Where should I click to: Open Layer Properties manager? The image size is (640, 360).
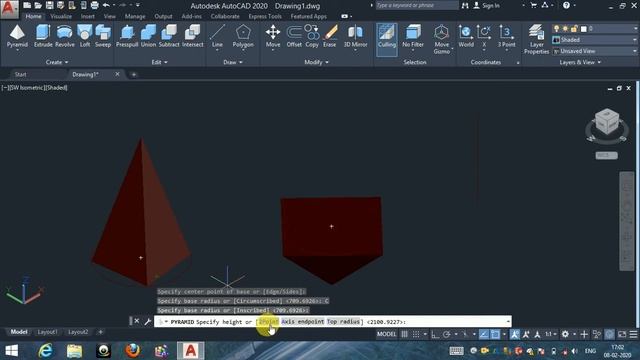click(536, 39)
